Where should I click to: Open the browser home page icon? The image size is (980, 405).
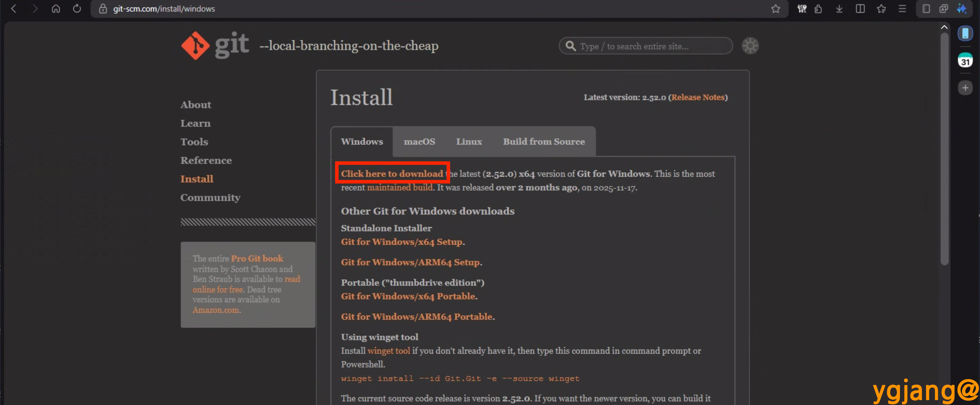56,9
